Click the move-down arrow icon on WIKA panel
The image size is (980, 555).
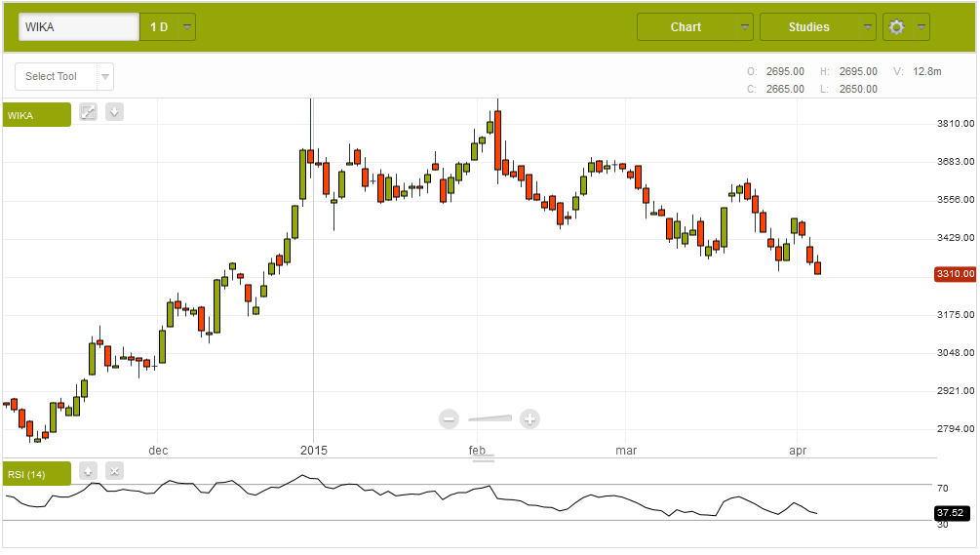click(x=114, y=112)
